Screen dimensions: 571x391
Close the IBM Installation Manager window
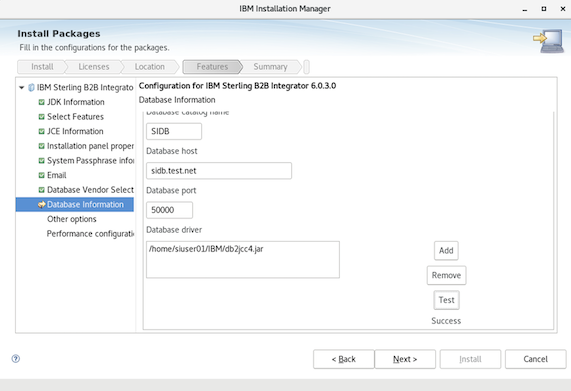(563, 9)
